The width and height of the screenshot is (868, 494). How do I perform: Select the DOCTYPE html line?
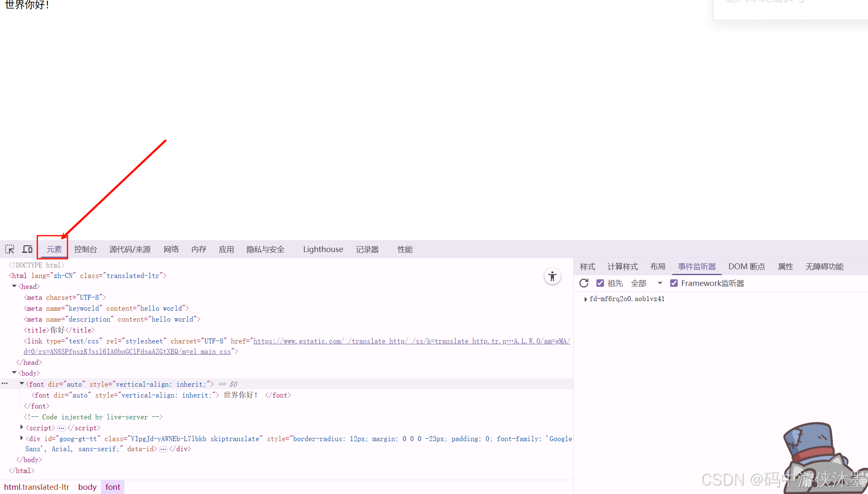37,265
